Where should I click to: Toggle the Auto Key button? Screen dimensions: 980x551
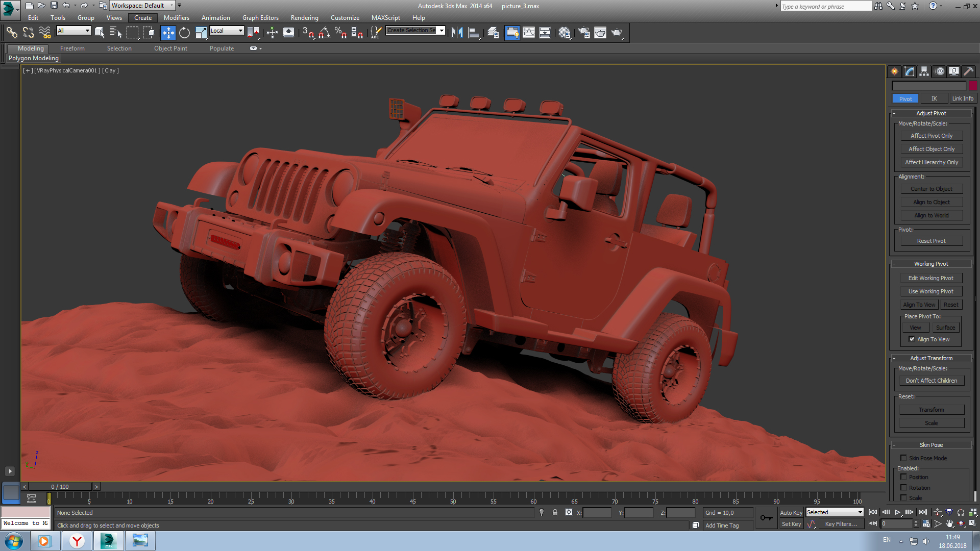tap(791, 513)
